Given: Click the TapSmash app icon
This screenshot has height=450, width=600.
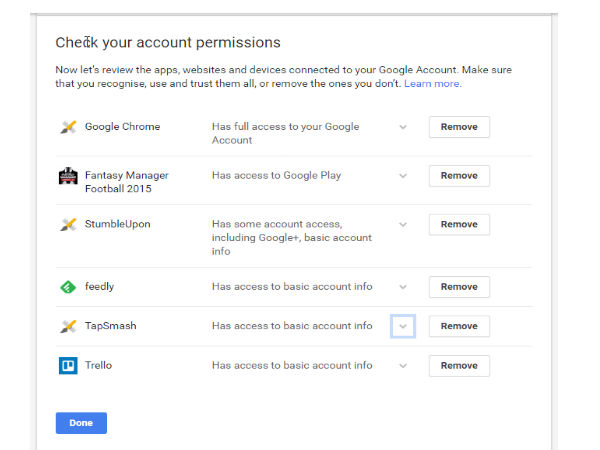Looking at the screenshot, I should 68,326.
